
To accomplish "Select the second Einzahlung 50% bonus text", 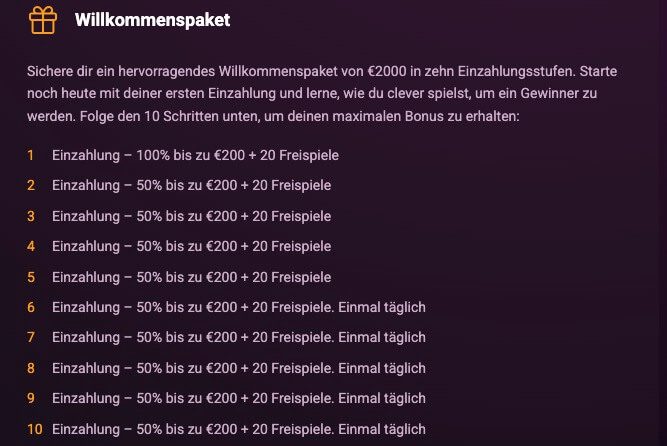I will 191,185.
